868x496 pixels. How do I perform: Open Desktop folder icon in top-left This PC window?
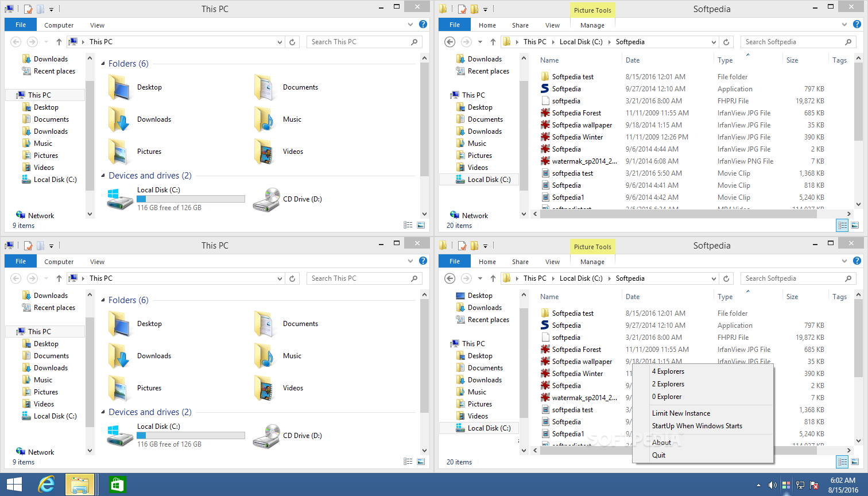[x=120, y=87]
